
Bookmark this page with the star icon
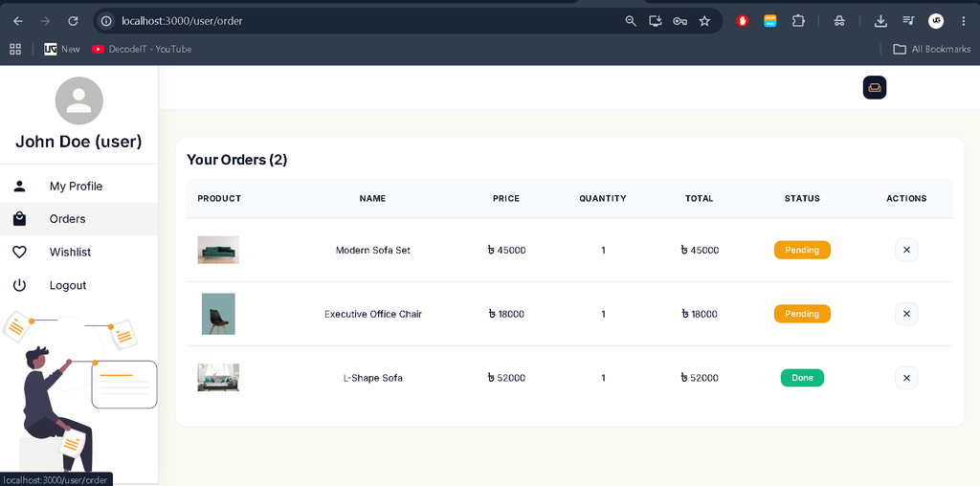[704, 21]
